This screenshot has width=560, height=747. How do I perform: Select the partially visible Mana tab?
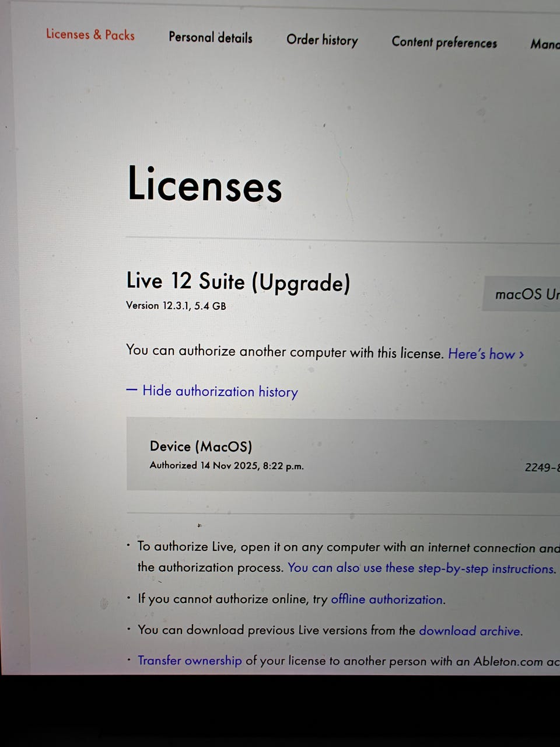coord(545,44)
